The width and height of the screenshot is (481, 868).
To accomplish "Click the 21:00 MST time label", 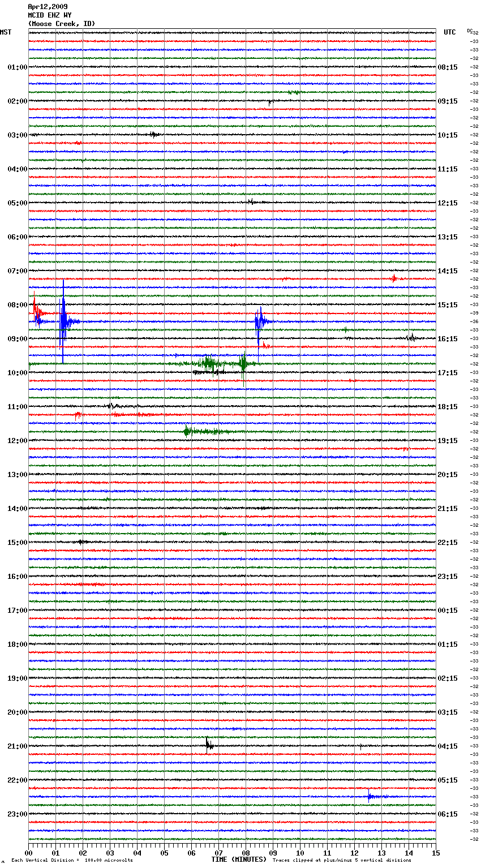I will tap(17, 746).
